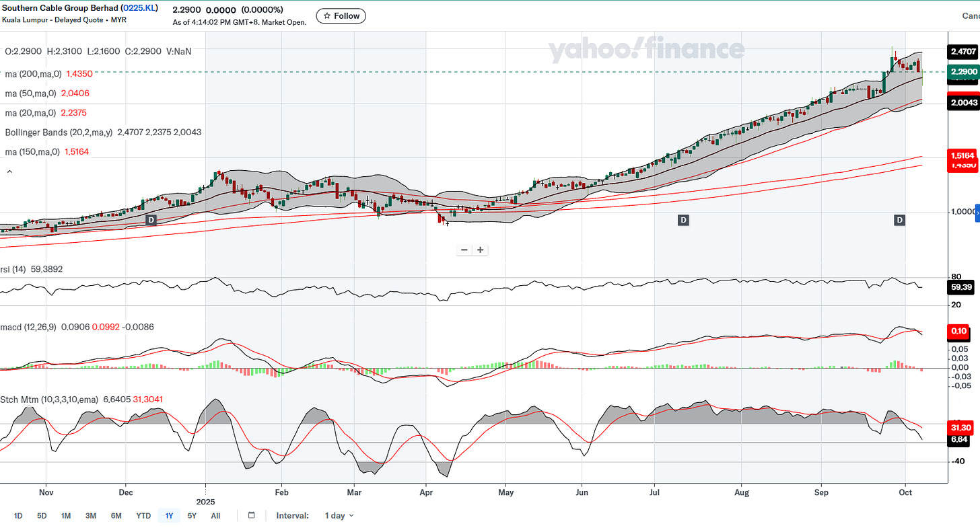Click the red 31.30 stochastic value tag
Screen dimensions: 980x528
959,427
